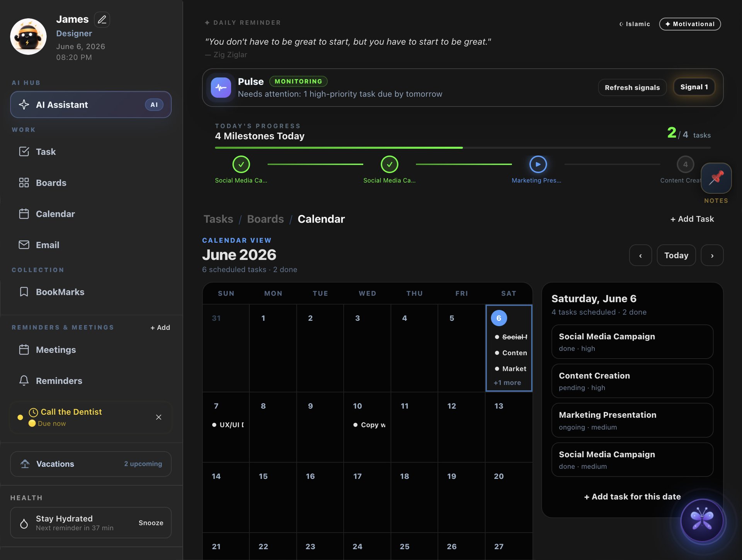Click the MONITORING status badge
The image size is (742, 560).
pyautogui.click(x=298, y=81)
